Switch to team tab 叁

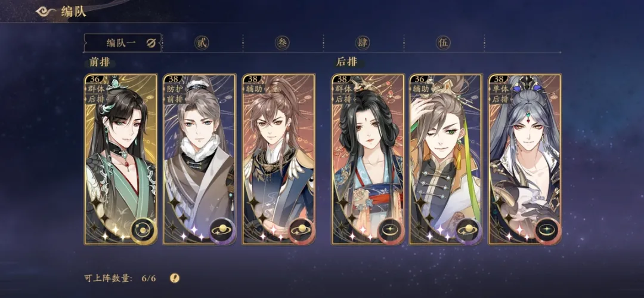coord(282,43)
